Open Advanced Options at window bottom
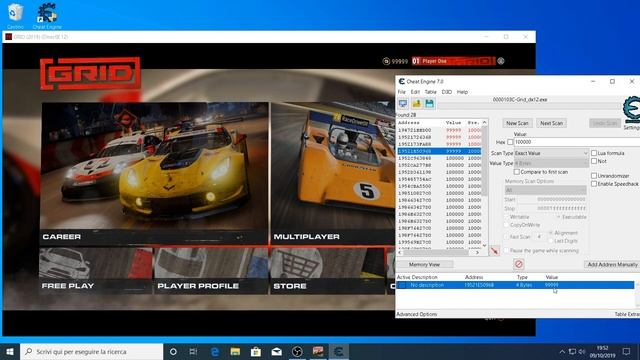This screenshot has width=640, height=360. click(417, 314)
